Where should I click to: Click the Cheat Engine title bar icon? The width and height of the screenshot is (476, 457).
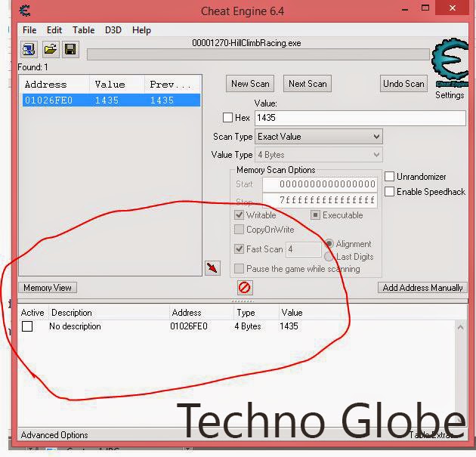click(25, 11)
